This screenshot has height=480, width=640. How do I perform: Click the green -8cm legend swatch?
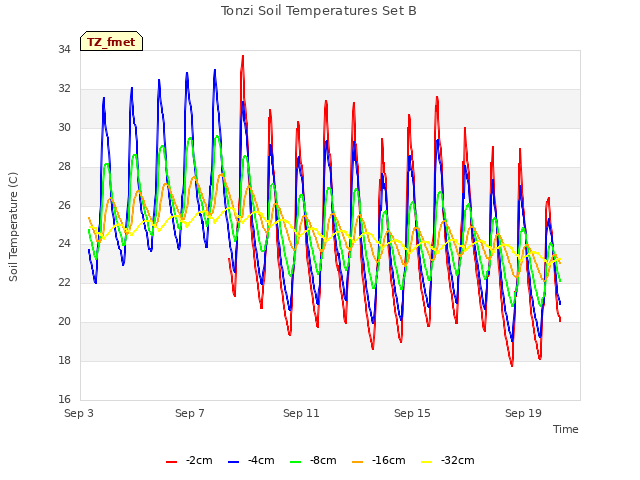295,462
